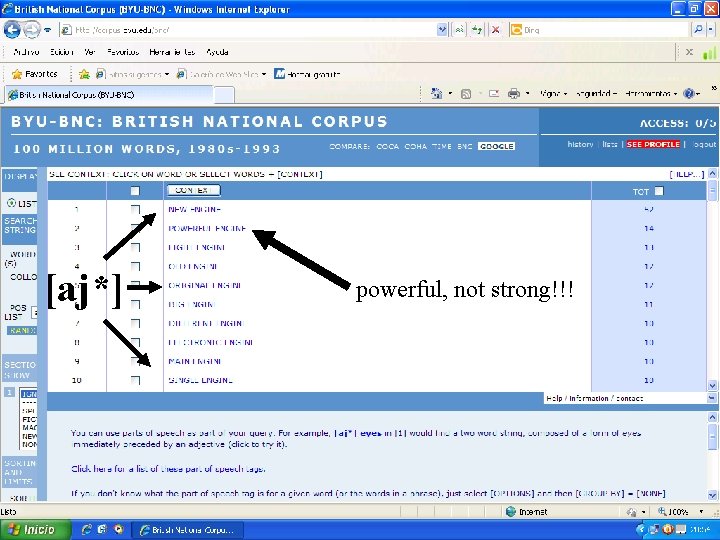The height and width of the screenshot is (540, 720).
Task: Click the COHA compare link
Action: pos(416,146)
